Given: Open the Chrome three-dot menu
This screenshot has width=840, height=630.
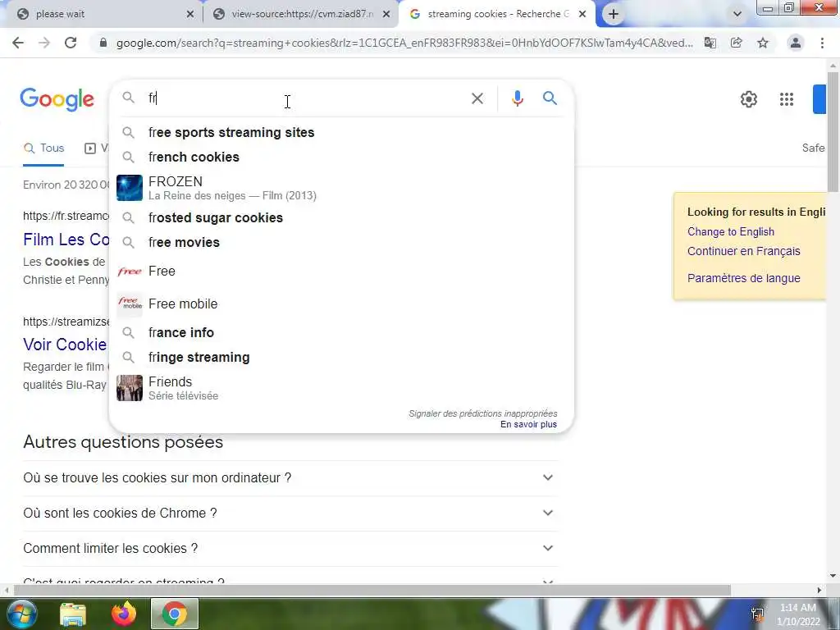Looking at the screenshot, I should pos(822,43).
